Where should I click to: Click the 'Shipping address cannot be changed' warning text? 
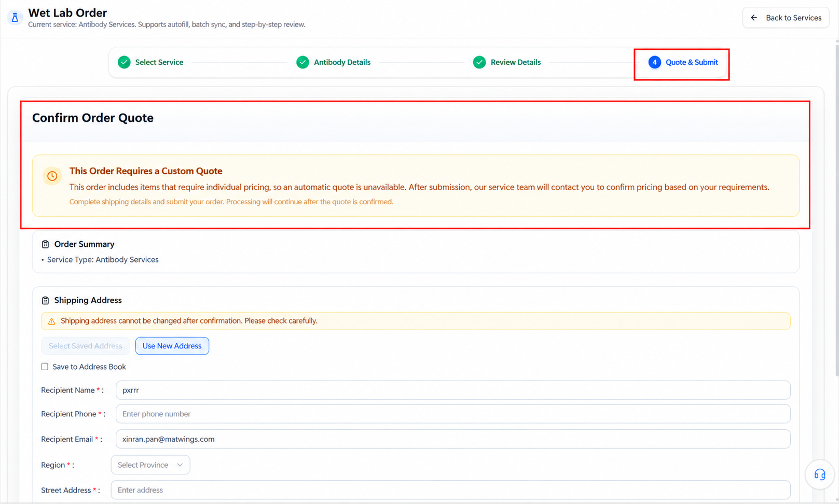coord(189,321)
